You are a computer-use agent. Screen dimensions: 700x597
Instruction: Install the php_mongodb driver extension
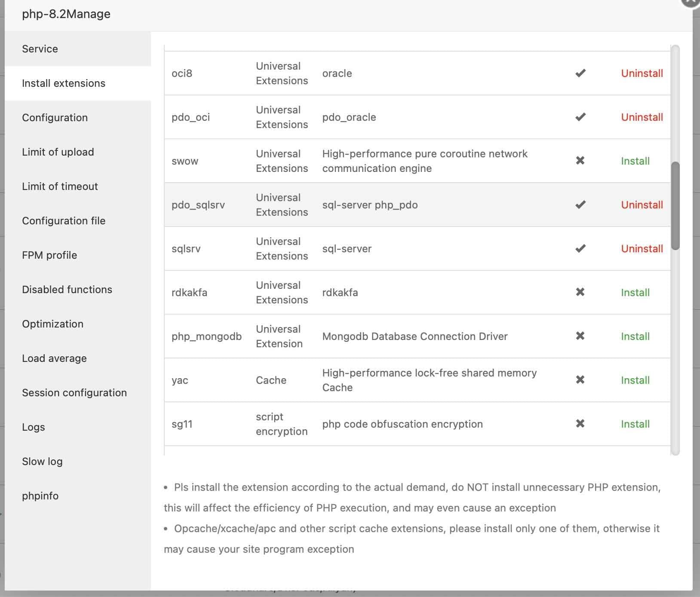click(x=635, y=337)
